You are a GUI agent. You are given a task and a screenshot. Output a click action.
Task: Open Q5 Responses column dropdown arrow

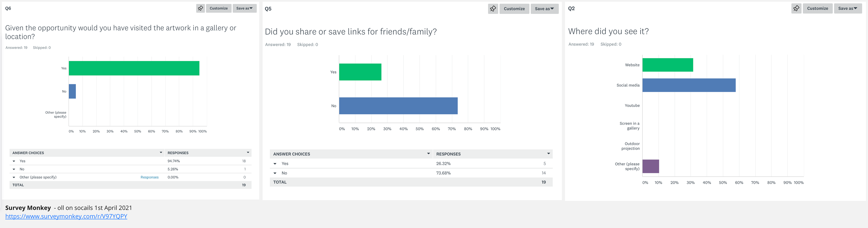[549, 154]
